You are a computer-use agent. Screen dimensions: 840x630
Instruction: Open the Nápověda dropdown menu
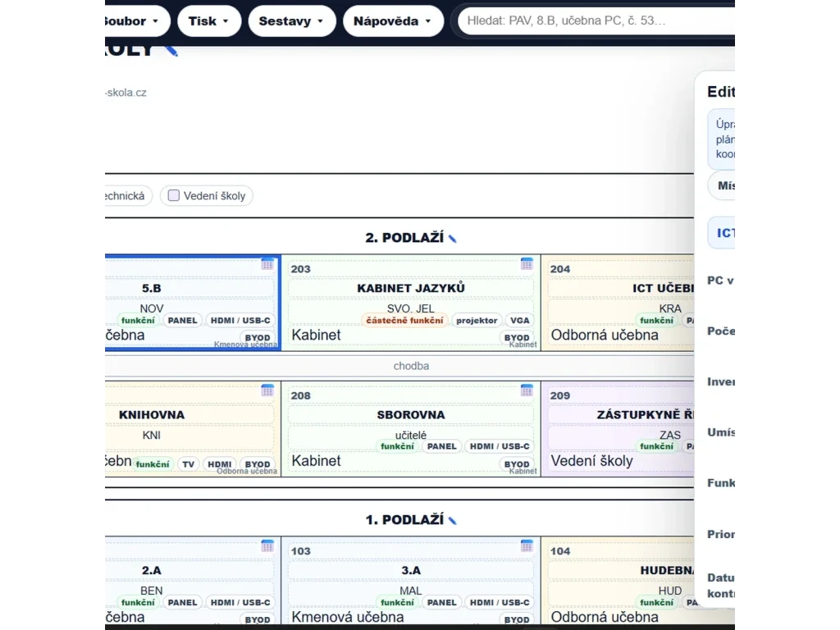pos(393,21)
